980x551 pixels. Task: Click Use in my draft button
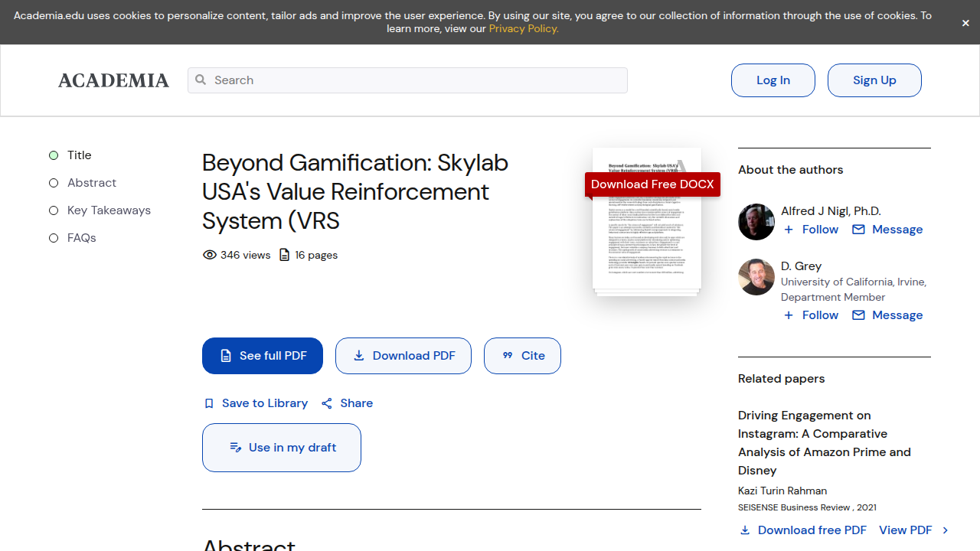(x=282, y=448)
